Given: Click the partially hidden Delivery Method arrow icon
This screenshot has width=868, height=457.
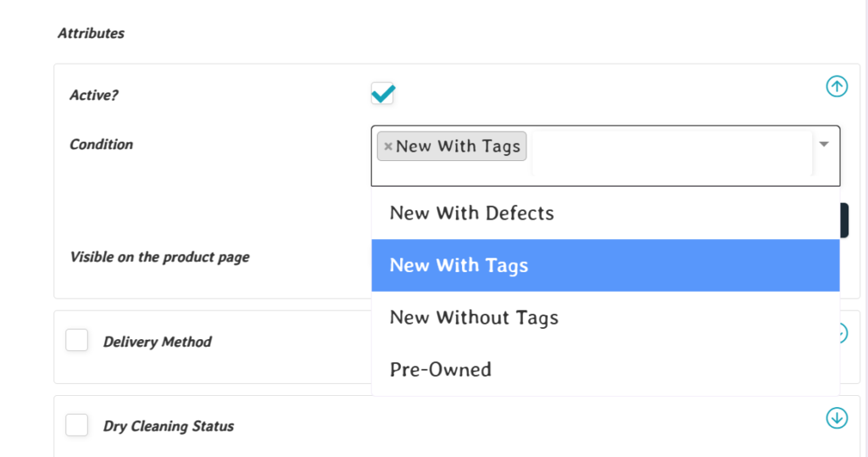Looking at the screenshot, I should 843,333.
